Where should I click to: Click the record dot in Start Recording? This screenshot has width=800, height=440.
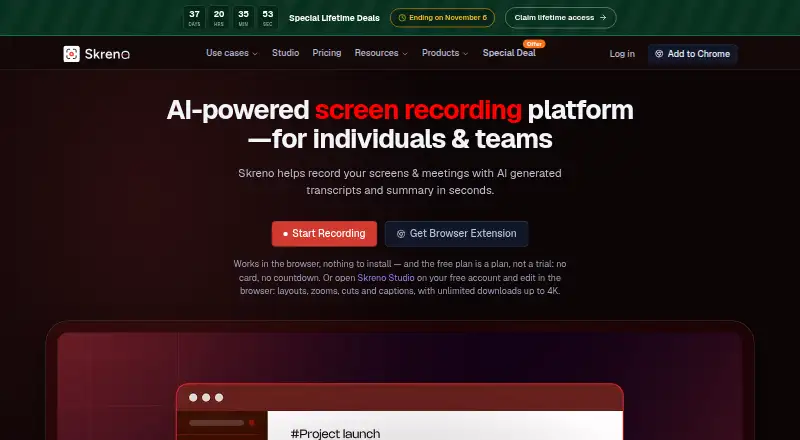pyautogui.click(x=285, y=234)
